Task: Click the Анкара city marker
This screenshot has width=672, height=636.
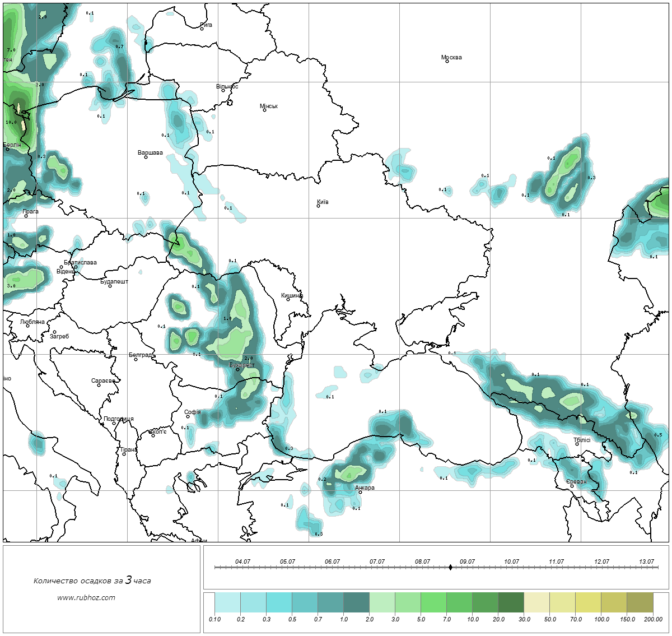Action: pos(360,493)
